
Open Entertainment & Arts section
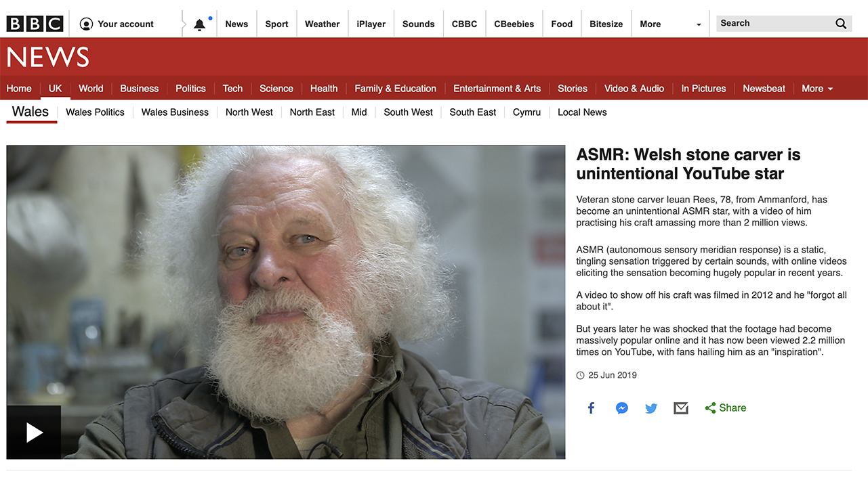pyautogui.click(x=497, y=89)
